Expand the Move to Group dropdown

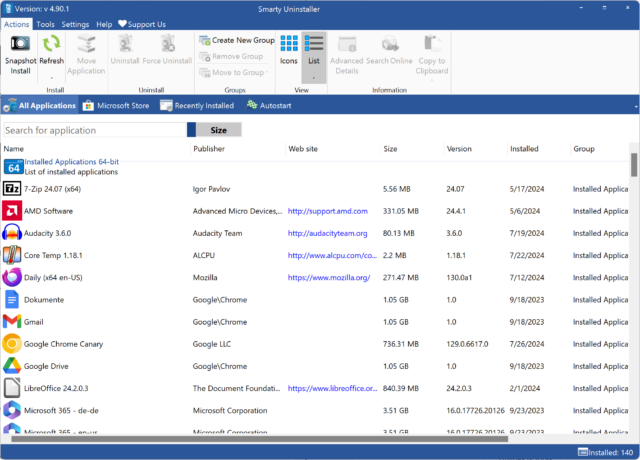(267, 73)
